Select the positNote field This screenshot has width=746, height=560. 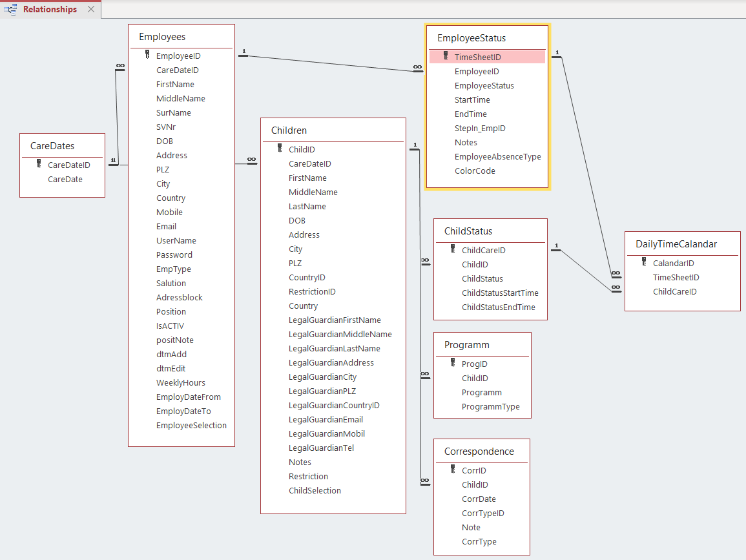(174, 340)
